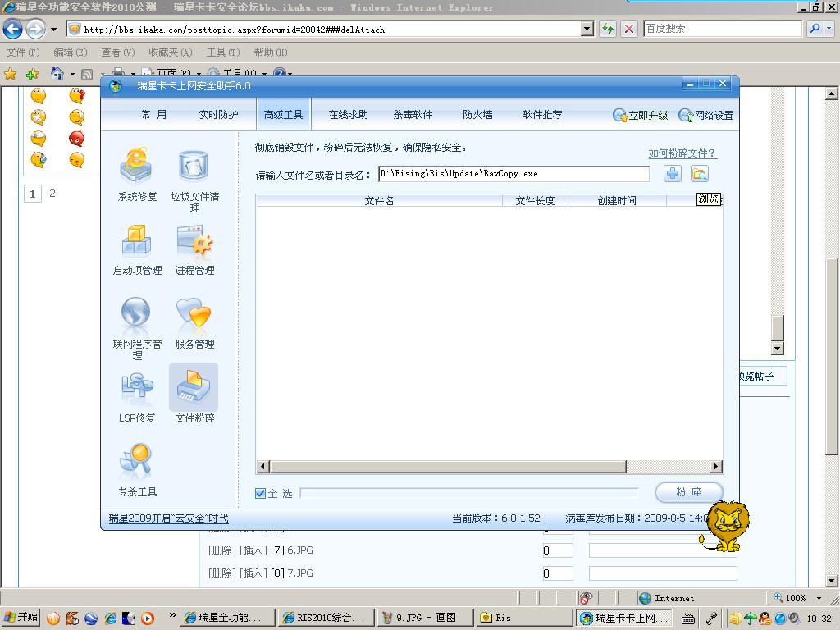Click the IE home icon
The image size is (840, 630).
click(57, 73)
